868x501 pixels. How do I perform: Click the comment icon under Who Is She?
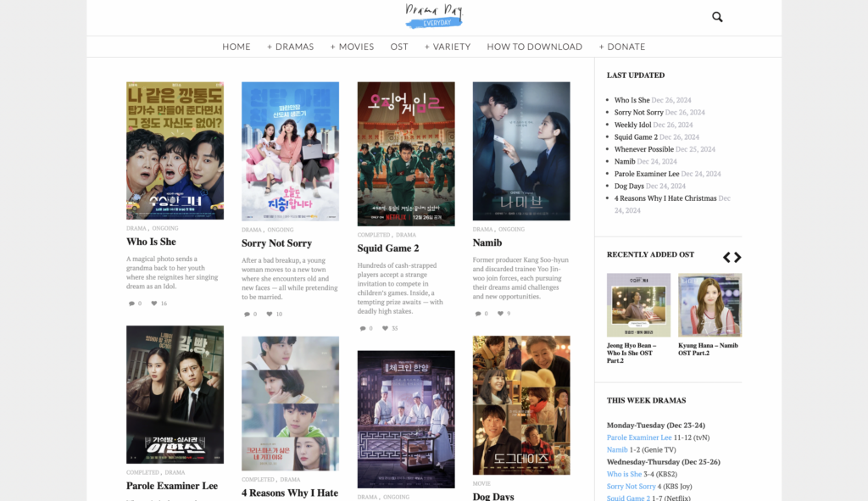coord(131,303)
